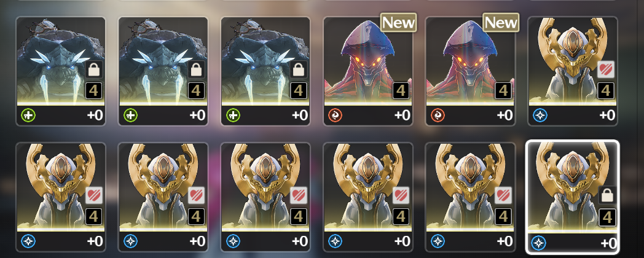Select the first turtle echo in top row
The width and height of the screenshot is (644, 258).
point(61,71)
